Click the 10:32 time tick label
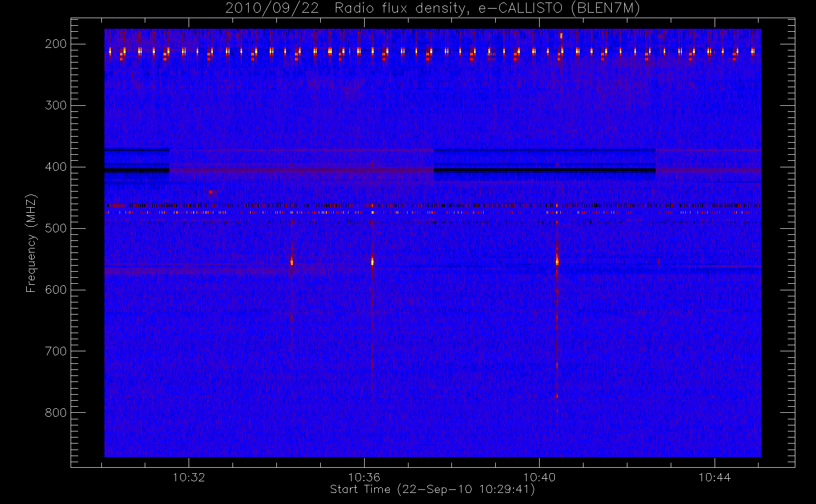Viewport: 816px width, 504px height. 189,477
